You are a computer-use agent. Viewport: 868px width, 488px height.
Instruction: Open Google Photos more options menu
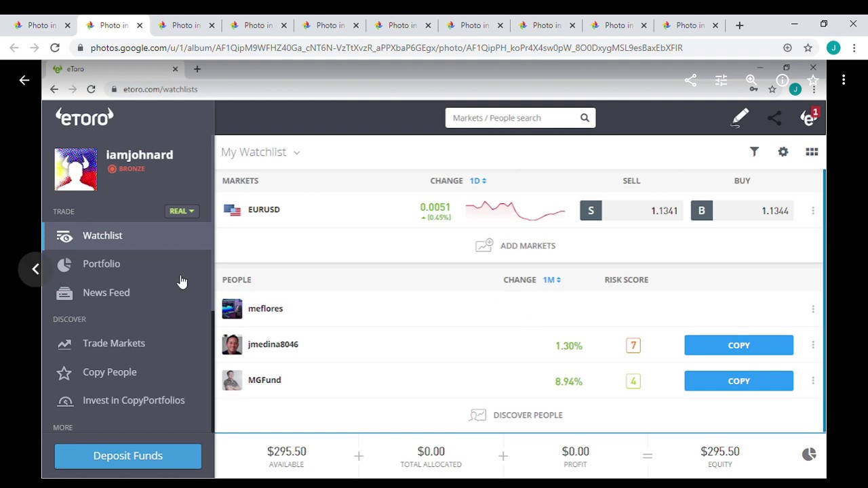(844, 80)
